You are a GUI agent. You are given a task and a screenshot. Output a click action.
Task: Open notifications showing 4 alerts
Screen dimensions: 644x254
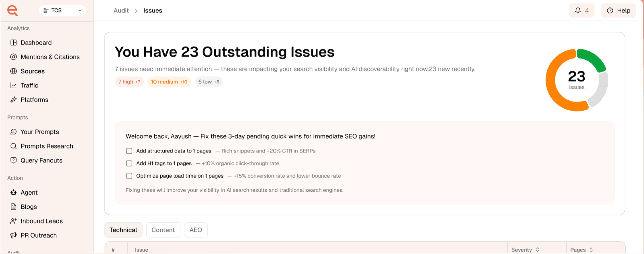point(581,10)
